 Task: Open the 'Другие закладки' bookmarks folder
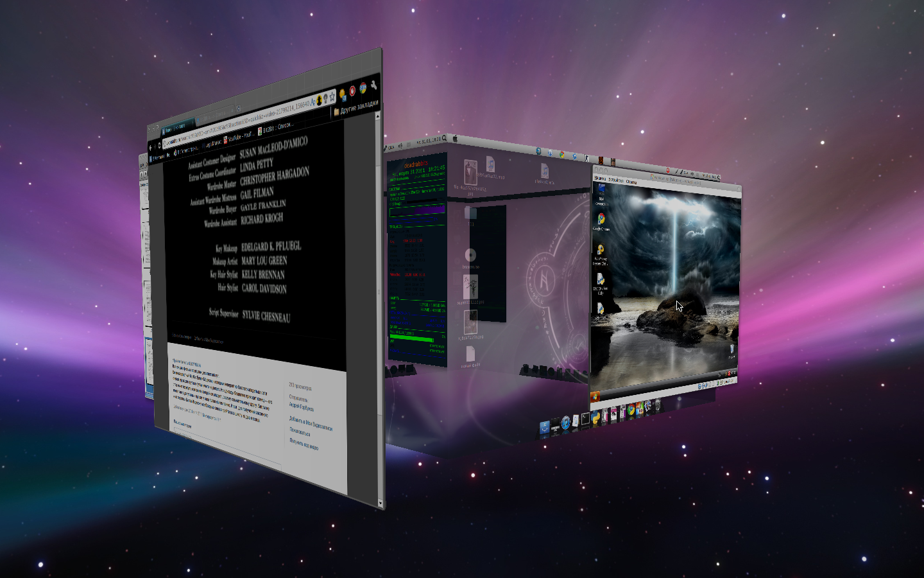pos(355,107)
